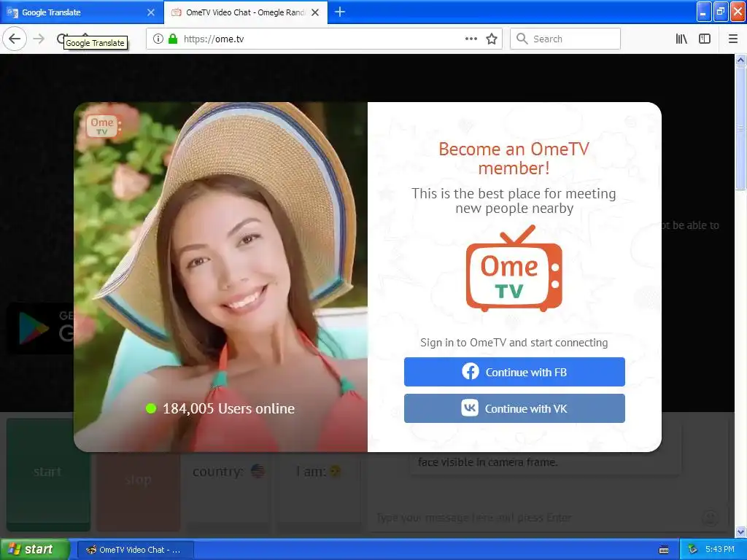Click Sign in to OmeTV text

coord(514,343)
